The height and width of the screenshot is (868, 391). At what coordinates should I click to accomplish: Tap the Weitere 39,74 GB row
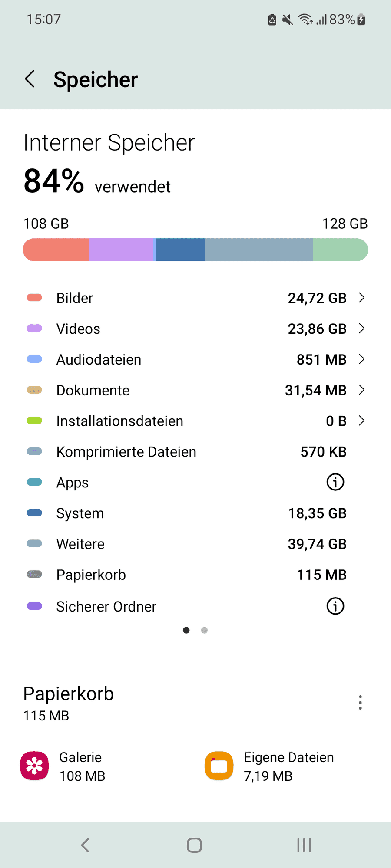click(x=195, y=544)
